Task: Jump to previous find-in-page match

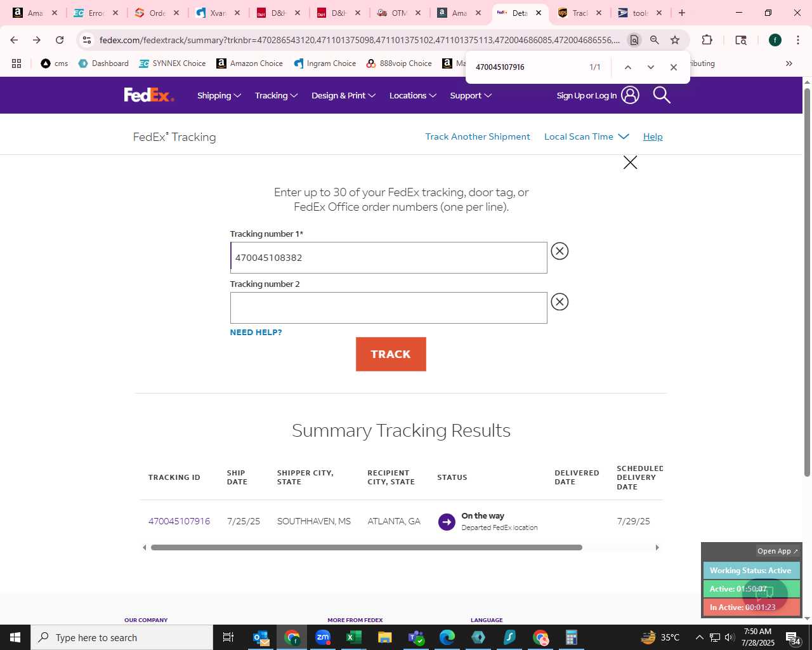Action: pos(627,67)
